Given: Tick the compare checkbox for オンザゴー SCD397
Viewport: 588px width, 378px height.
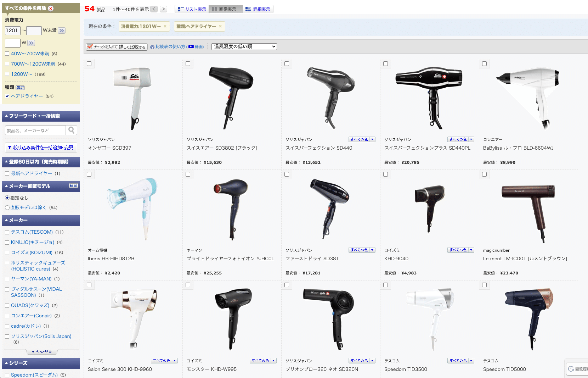Looking at the screenshot, I should coord(89,64).
